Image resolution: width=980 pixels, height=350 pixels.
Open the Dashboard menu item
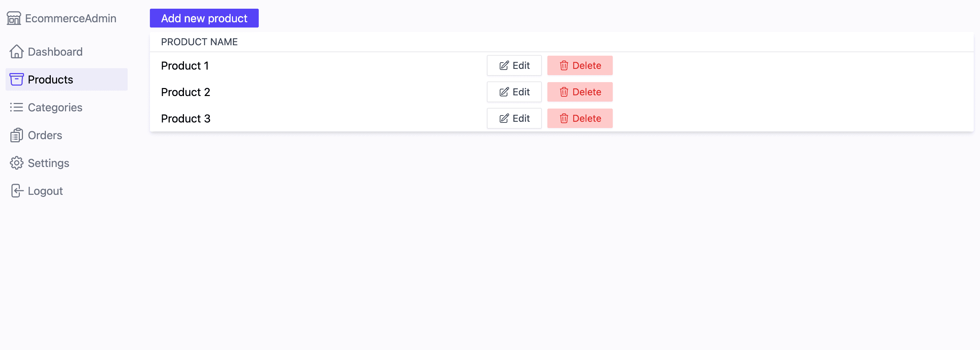55,51
